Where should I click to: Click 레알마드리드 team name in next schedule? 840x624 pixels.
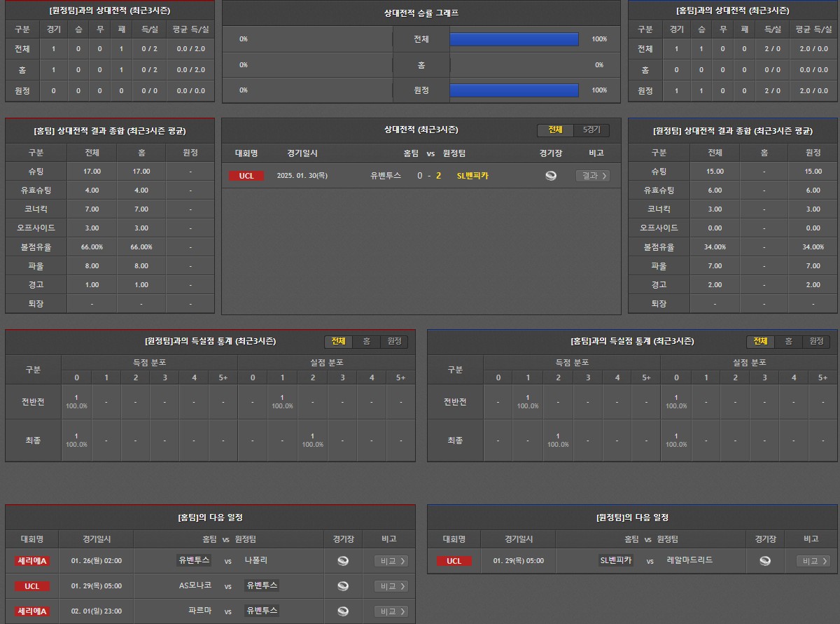(x=689, y=560)
